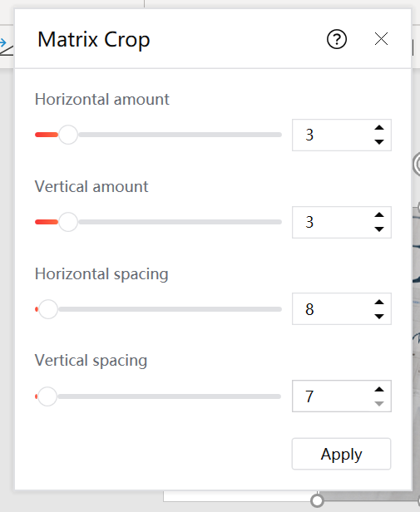420x512 pixels.
Task: Increase Horizontal spacing with up arrow
Action: click(x=379, y=302)
